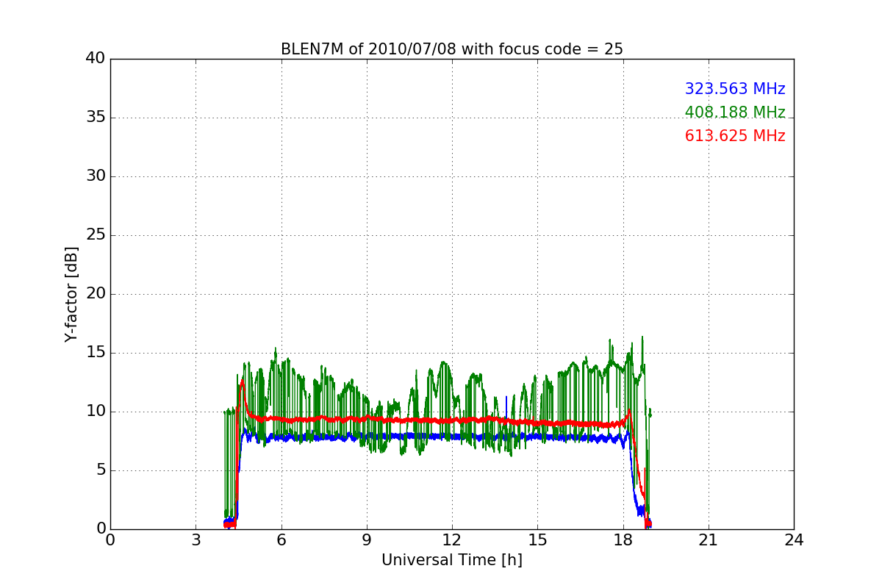
Task: Click the green curve's highest peak near 18.7 hours
Action: point(642,337)
